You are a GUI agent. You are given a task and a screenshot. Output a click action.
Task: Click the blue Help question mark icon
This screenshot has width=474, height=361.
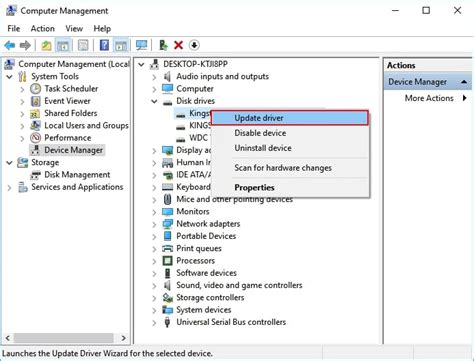click(104, 45)
